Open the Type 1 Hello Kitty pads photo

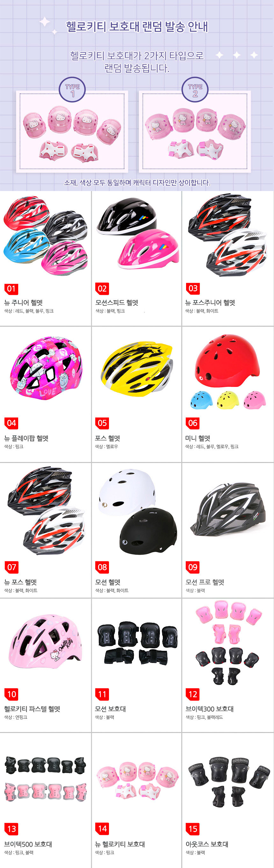pos(72,132)
